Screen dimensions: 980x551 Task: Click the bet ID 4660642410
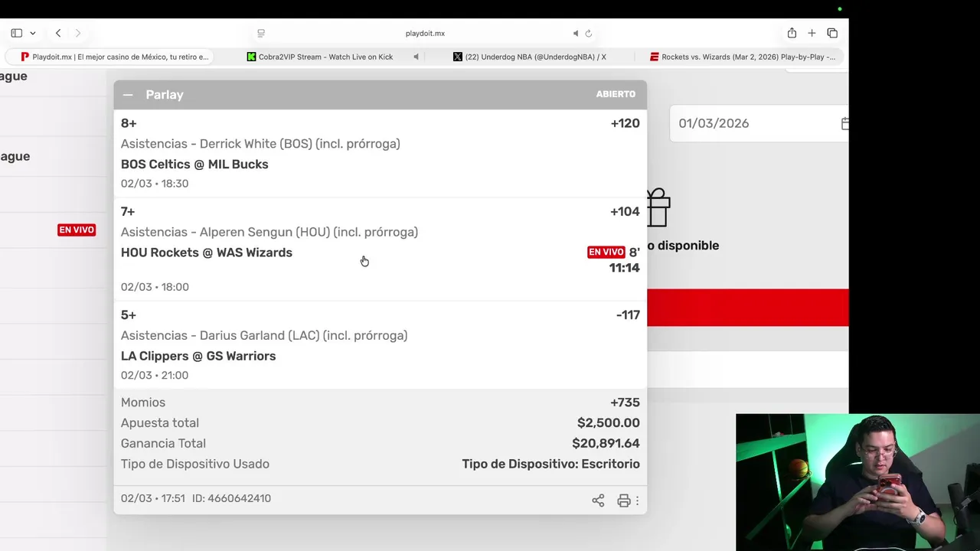pos(231,498)
